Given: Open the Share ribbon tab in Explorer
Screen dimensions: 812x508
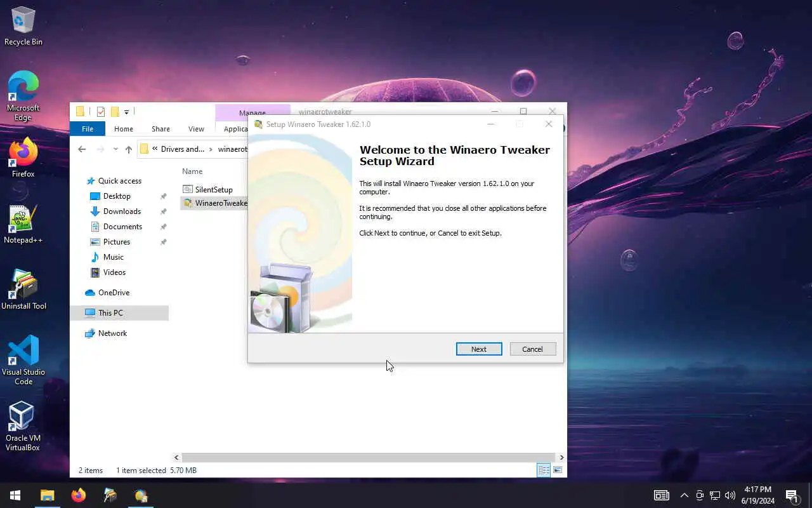Looking at the screenshot, I should [x=160, y=129].
